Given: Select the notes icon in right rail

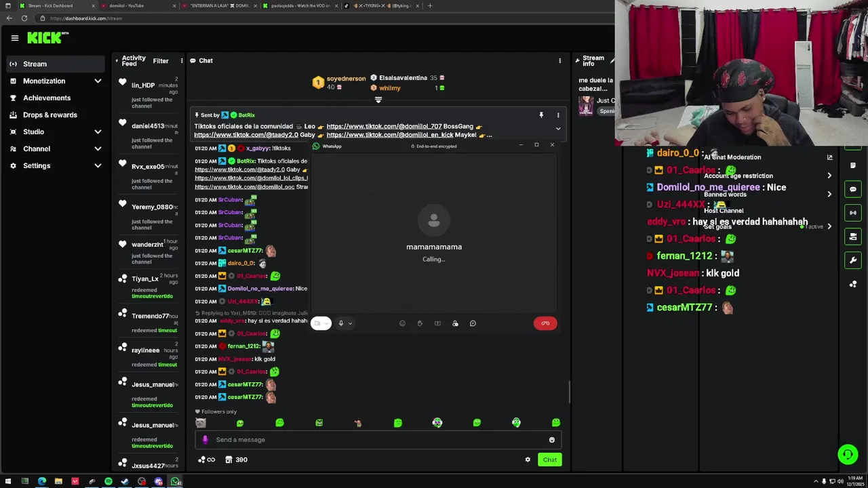Looking at the screenshot, I should tap(853, 165).
